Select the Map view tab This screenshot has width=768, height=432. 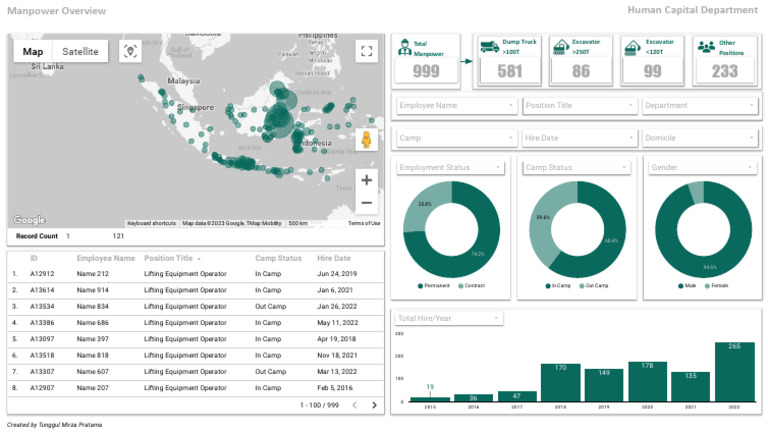pyautogui.click(x=34, y=51)
